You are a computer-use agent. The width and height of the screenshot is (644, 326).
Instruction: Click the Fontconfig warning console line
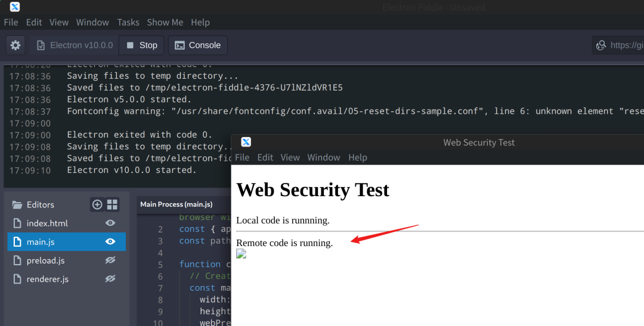(x=355, y=111)
